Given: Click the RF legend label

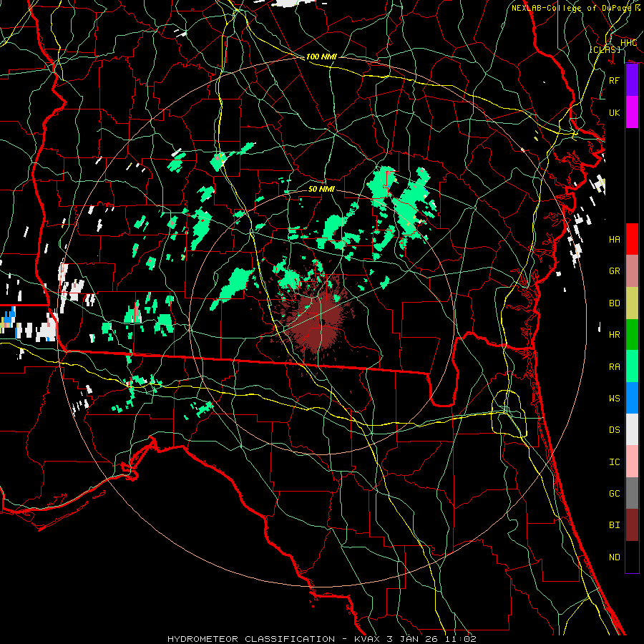Looking at the screenshot, I should (614, 80).
